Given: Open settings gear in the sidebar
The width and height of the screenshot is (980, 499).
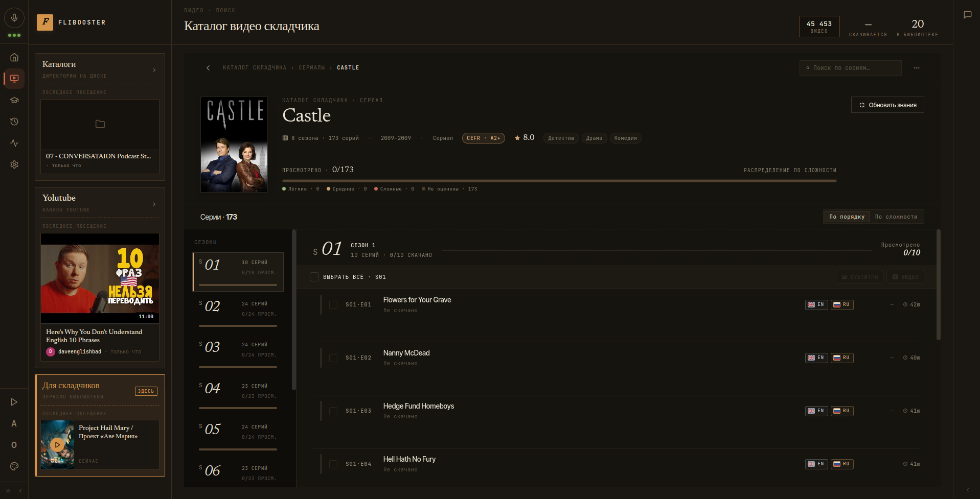Looking at the screenshot, I should [x=14, y=164].
